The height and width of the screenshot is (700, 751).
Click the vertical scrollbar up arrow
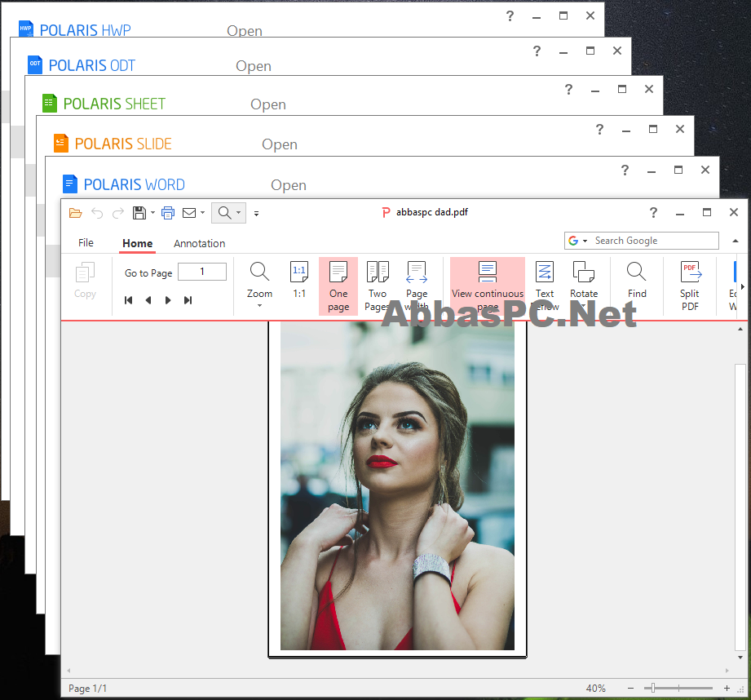click(740, 329)
